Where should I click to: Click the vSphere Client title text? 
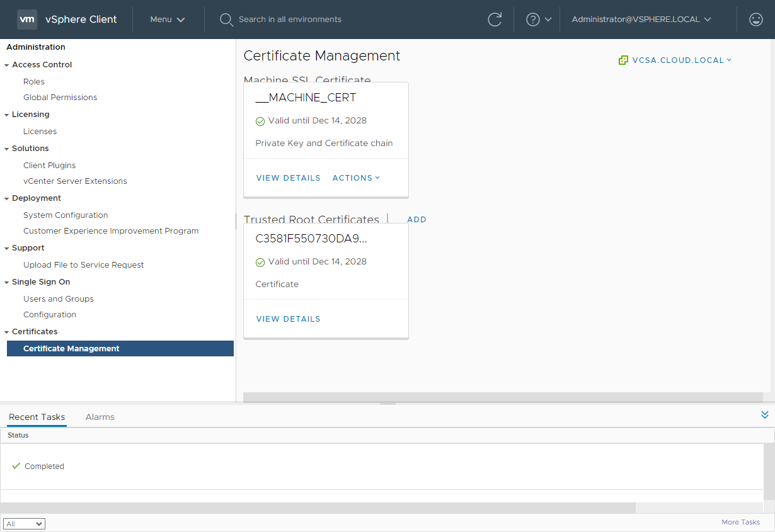[x=81, y=20]
